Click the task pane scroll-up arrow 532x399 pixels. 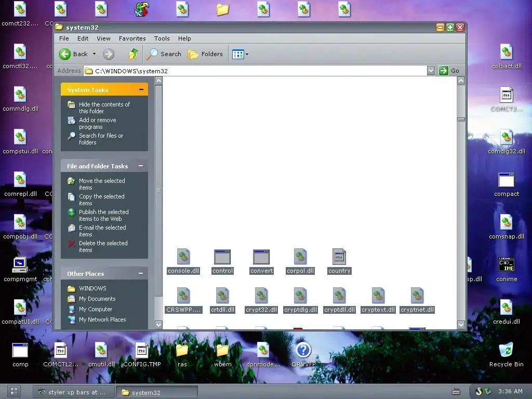tap(158, 81)
